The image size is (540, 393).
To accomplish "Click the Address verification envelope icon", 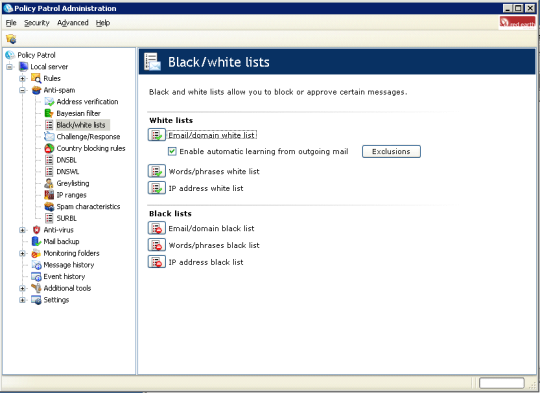I will (49, 102).
